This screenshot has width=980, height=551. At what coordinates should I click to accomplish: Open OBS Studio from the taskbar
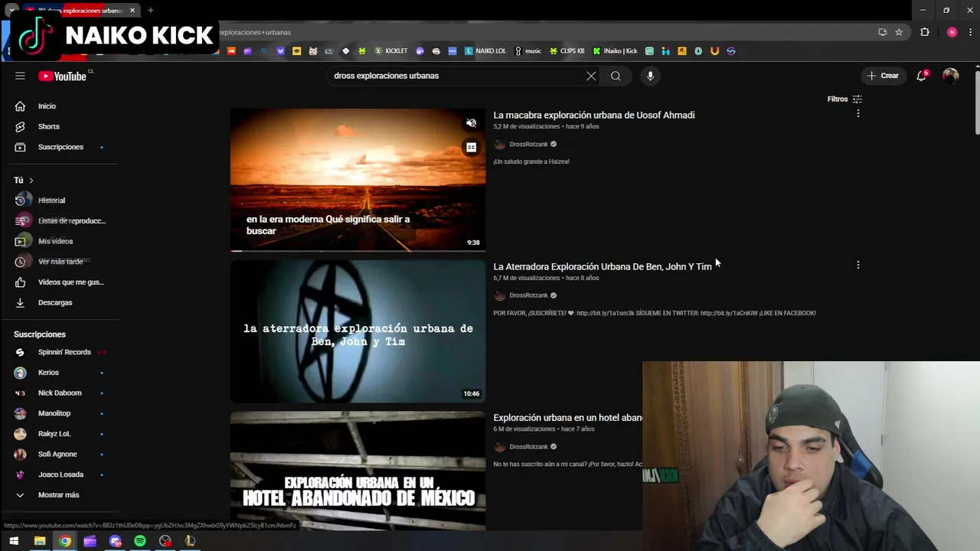[x=165, y=541]
